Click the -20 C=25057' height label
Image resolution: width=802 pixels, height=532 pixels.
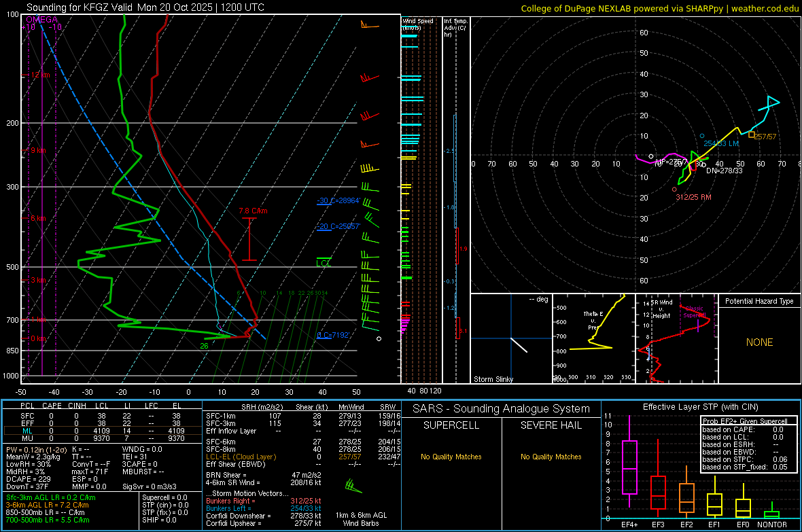(x=338, y=226)
